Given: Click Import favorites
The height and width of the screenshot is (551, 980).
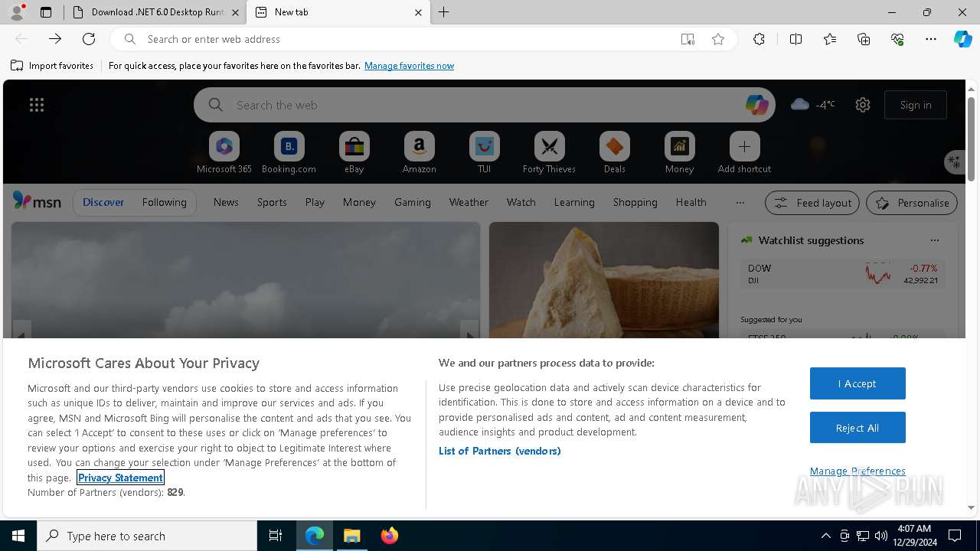Looking at the screenshot, I should (x=52, y=66).
